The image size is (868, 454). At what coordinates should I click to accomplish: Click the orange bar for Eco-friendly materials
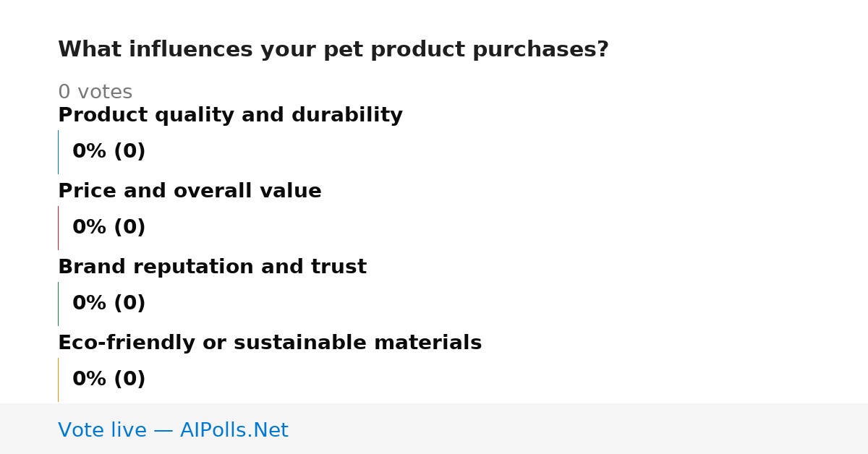coord(58,380)
